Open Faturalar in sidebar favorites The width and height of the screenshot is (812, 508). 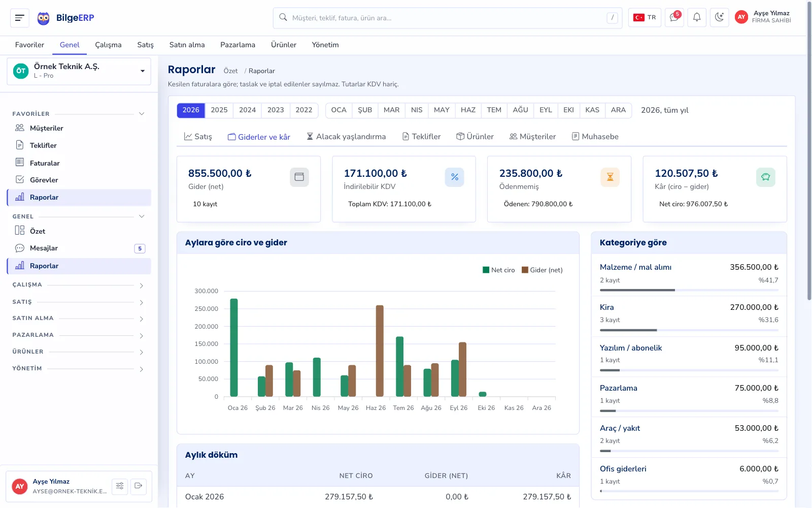tap(79, 163)
